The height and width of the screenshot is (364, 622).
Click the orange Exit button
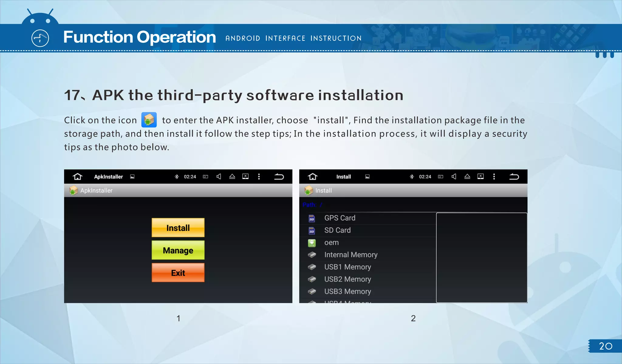point(178,272)
